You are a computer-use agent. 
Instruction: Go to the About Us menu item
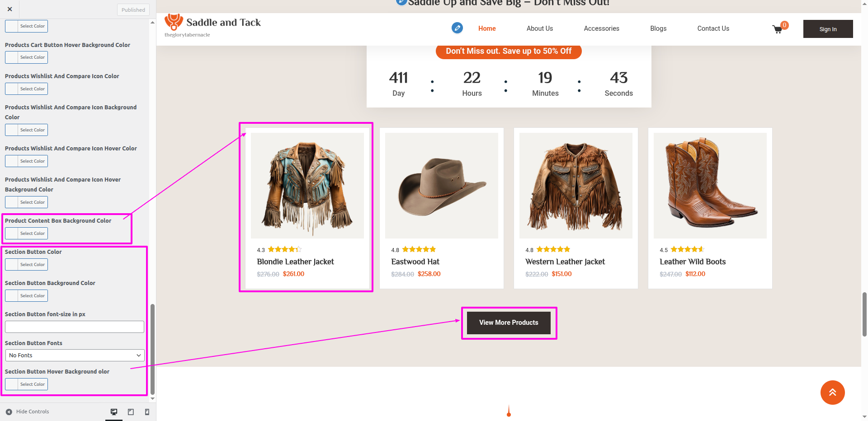coord(539,28)
